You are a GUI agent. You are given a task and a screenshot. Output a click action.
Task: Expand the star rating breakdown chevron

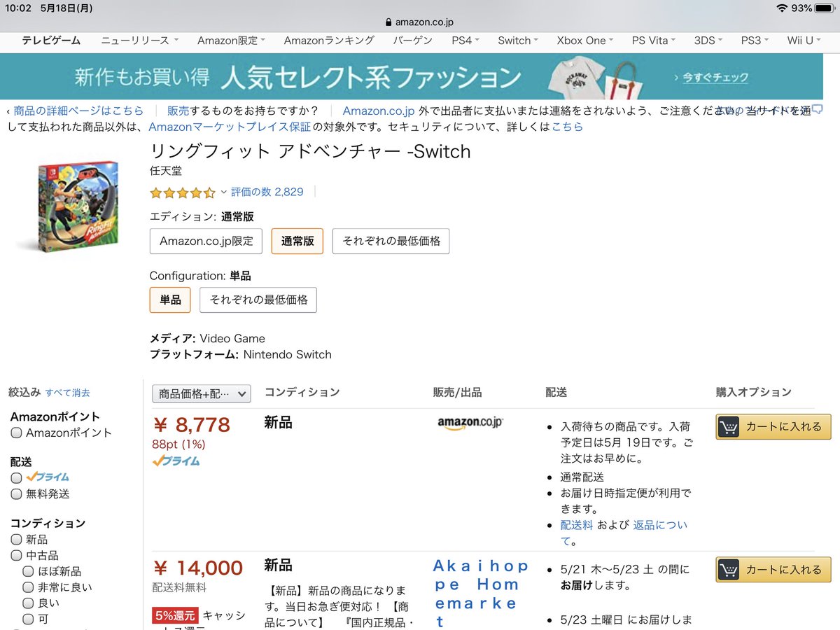coord(224,192)
